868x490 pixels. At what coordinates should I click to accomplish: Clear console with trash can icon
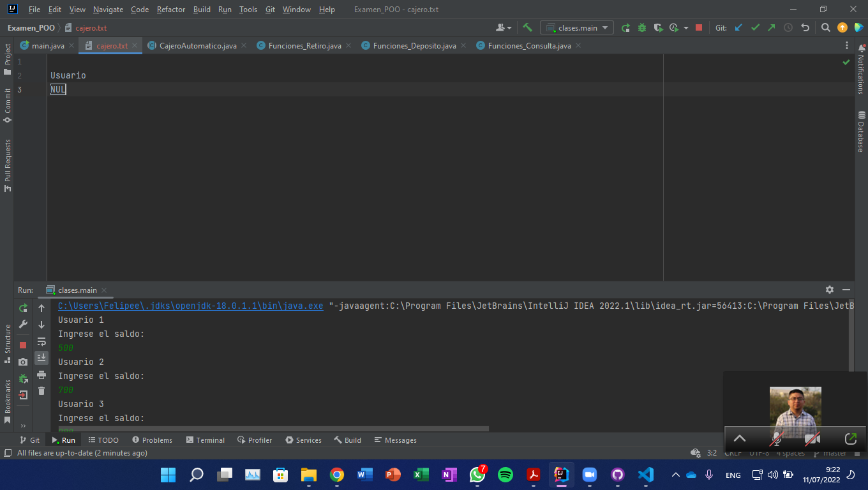click(41, 390)
